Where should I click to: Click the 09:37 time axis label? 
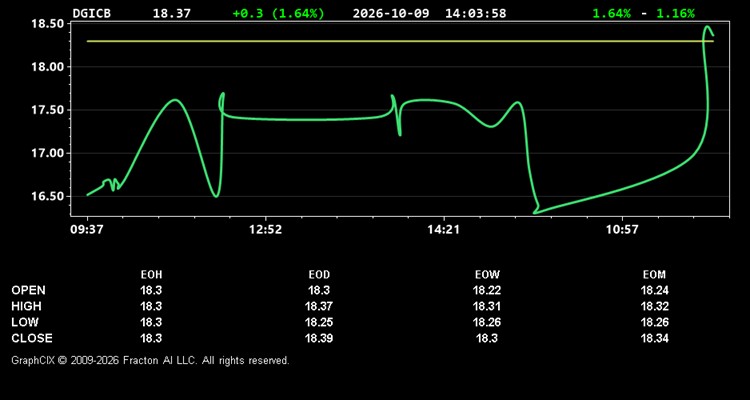87,230
